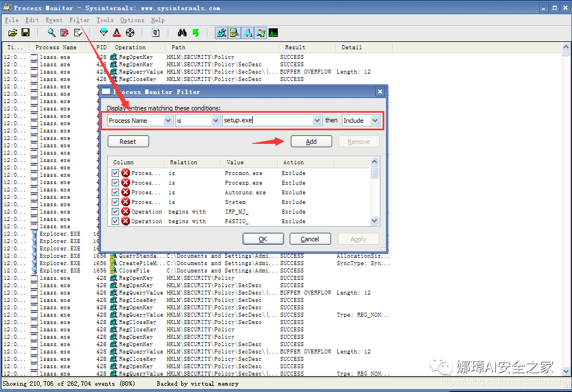Open the Filter menu

pyautogui.click(x=79, y=20)
